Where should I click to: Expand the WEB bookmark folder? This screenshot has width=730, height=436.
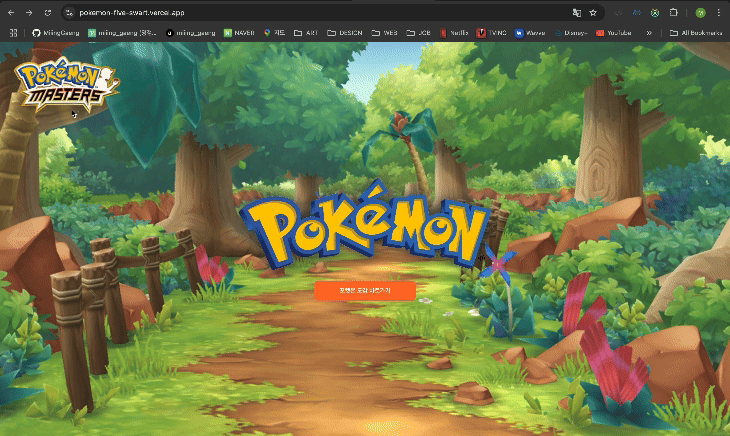385,33
